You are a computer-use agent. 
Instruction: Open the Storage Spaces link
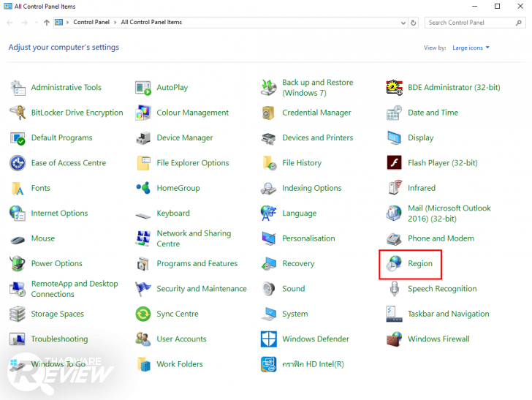tap(57, 314)
